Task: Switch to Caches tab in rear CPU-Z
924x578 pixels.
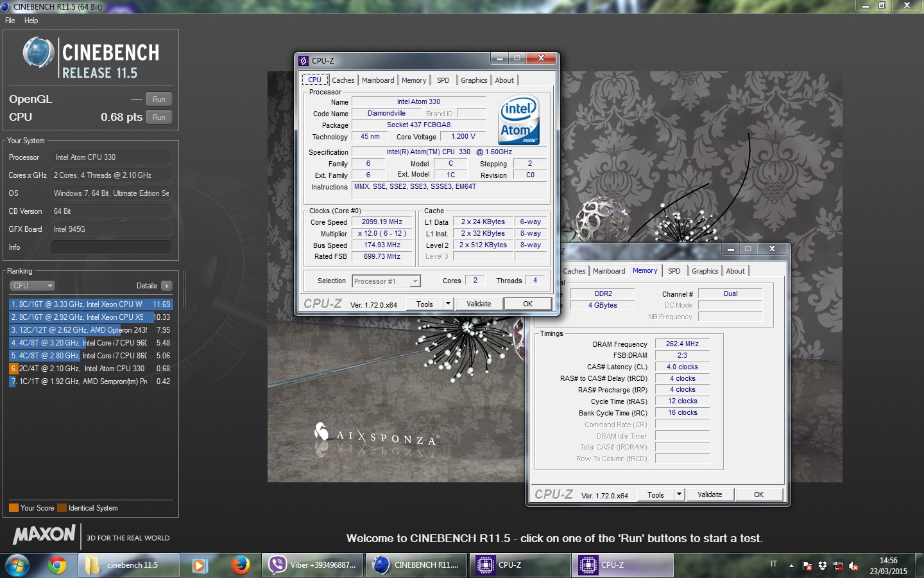Action: (574, 271)
